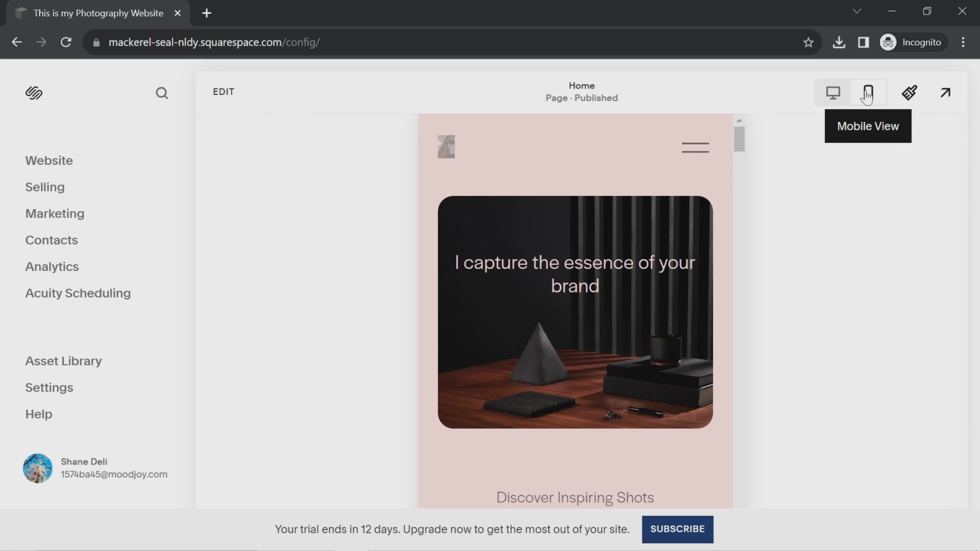Viewport: 980px width, 551px height.
Task: Click the hero image thumbnail
Action: tap(447, 147)
